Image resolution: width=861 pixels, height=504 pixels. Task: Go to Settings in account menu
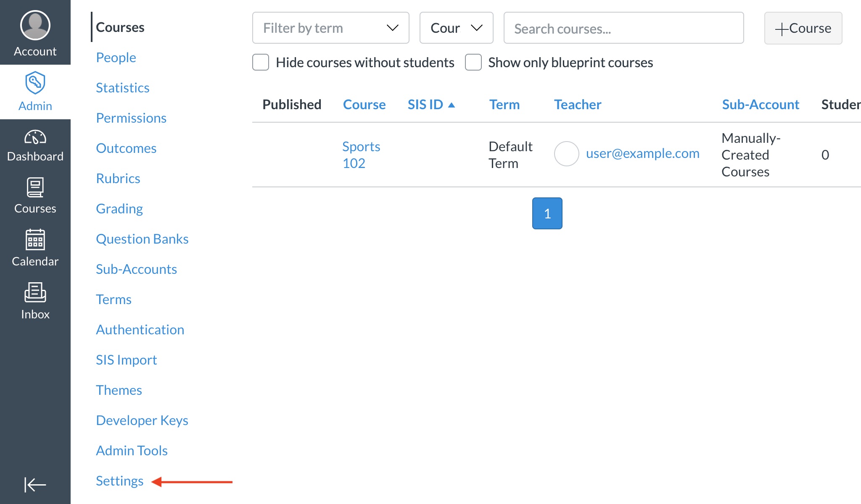[x=120, y=481]
